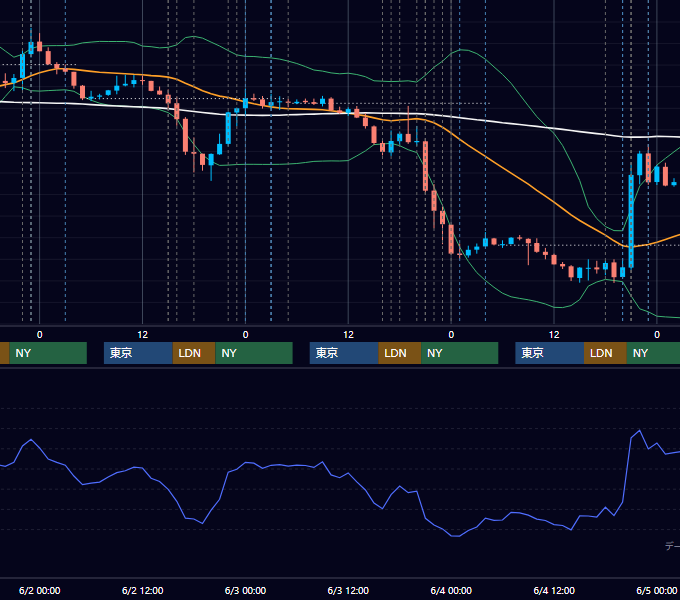
Task: Click the 6/4 12:00 date label
Action: tap(554, 590)
